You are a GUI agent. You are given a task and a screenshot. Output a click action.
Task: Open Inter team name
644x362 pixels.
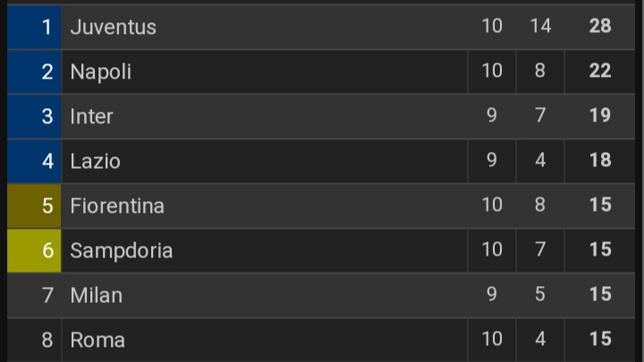point(91,116)
